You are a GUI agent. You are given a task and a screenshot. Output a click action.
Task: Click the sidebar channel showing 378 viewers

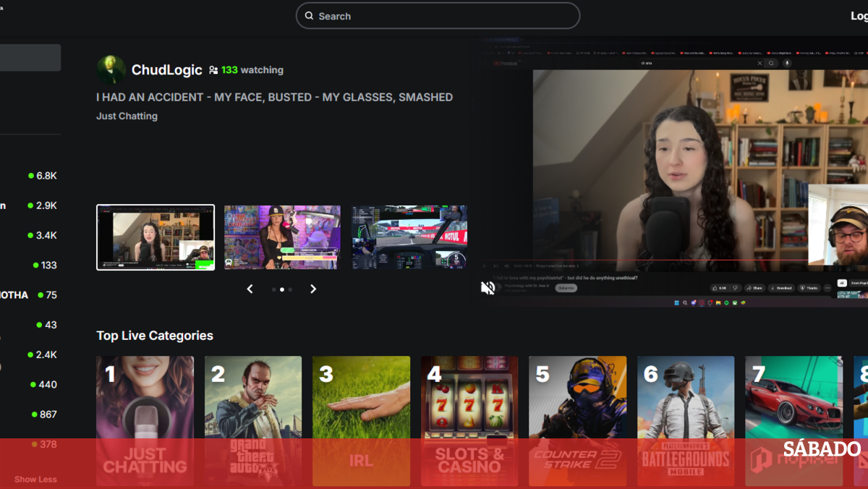(x=30, y=444)
